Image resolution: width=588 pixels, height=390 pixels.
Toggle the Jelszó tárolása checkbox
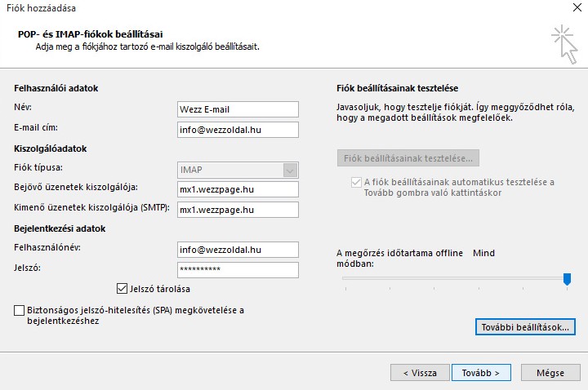122,289
